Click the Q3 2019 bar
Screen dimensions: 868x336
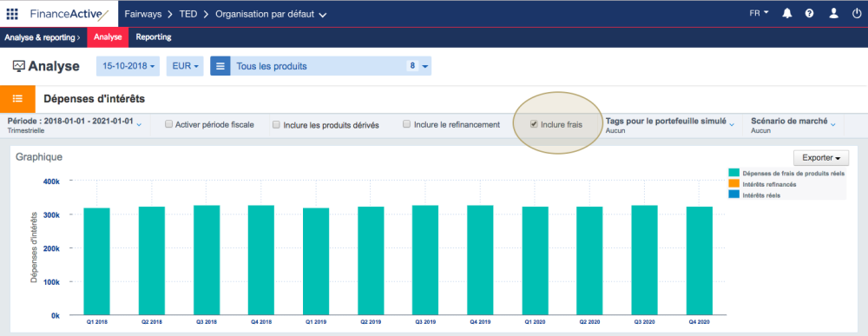tap(425, 260)
